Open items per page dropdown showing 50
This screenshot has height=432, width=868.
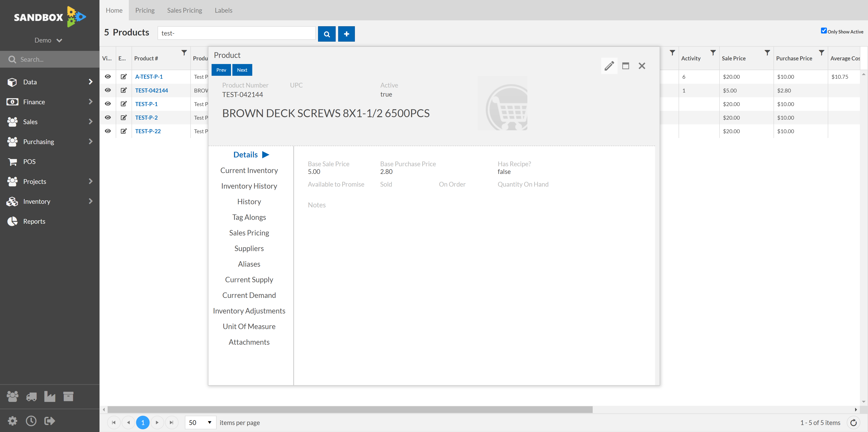coord(200,423)
